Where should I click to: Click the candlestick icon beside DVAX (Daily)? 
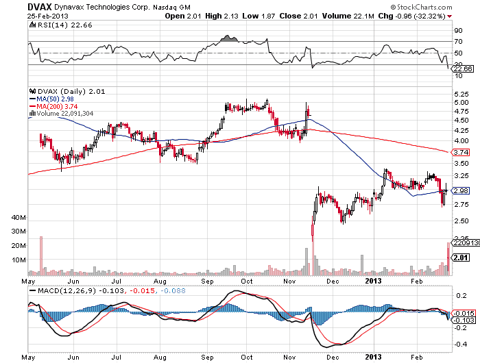pyautogui.click(x=33, y=91)
